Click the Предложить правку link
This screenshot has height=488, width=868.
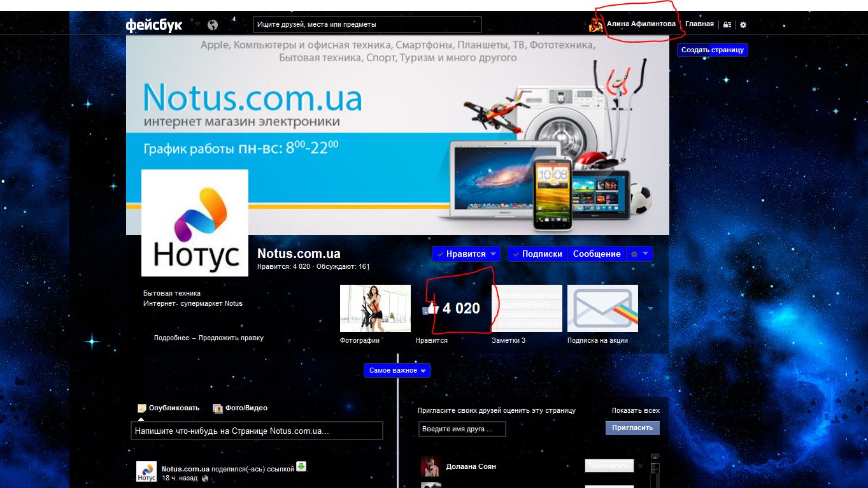pyautogui.click(x=231, y=338)
